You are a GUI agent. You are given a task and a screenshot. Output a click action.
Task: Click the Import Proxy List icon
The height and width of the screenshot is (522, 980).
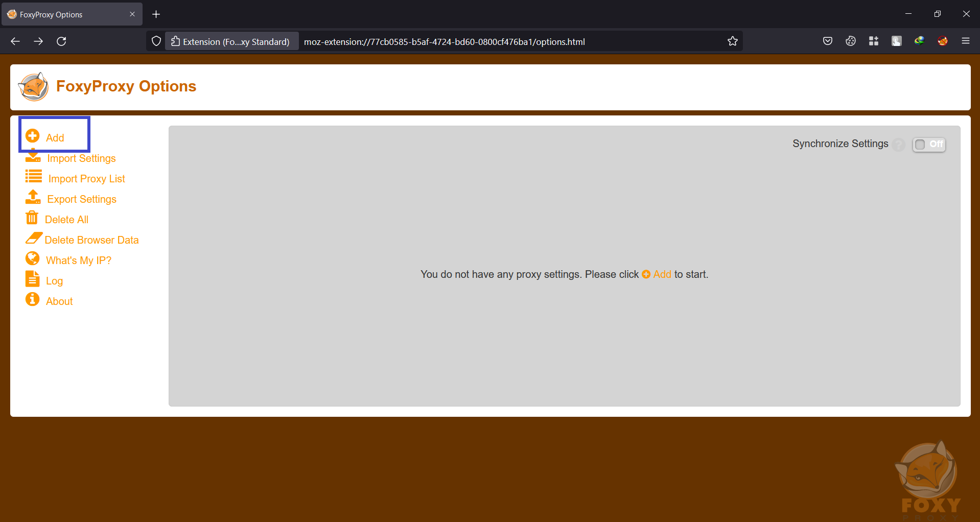[34, 177]
